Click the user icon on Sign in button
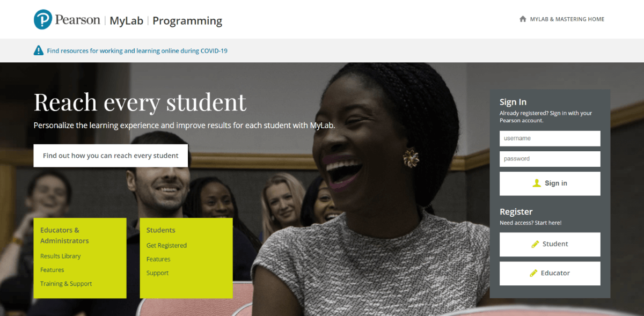The image size is (644, 316). [x=537, y=183]
